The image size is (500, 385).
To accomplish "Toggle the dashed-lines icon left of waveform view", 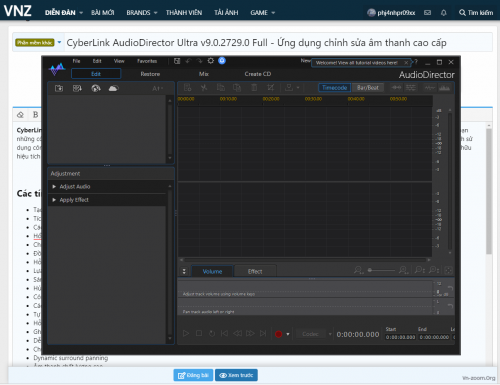I will coord(411,88).
